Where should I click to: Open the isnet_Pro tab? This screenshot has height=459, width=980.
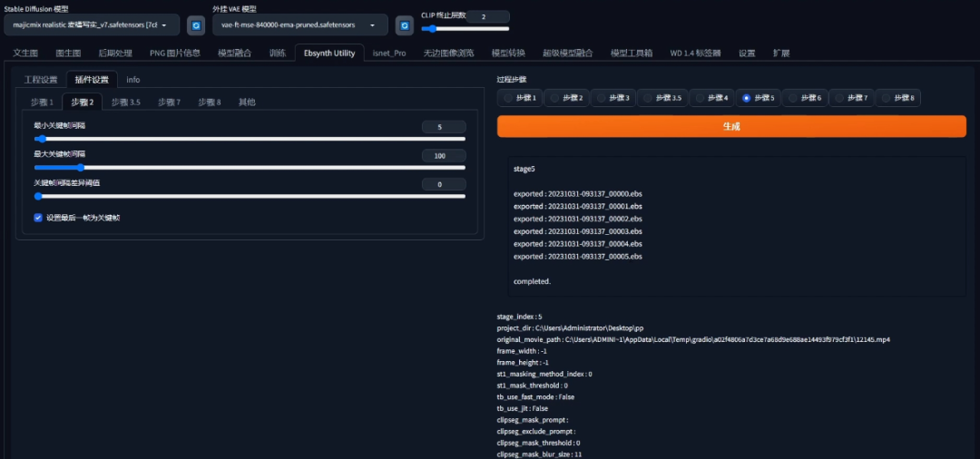389,54
